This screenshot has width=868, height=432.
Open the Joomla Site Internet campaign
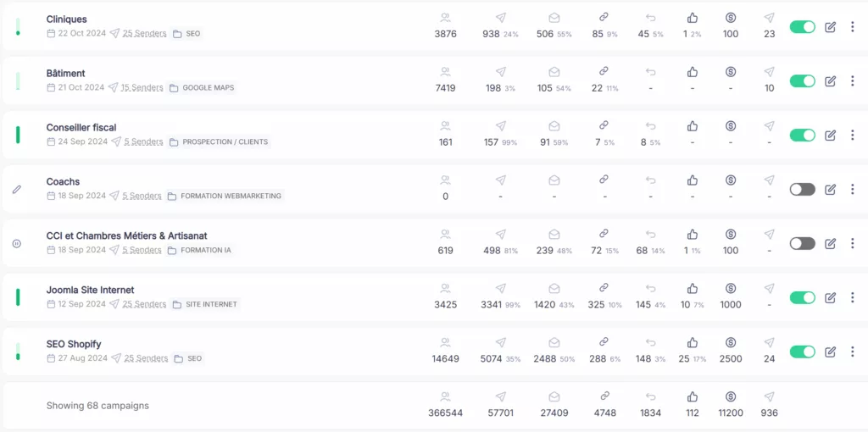90,290
